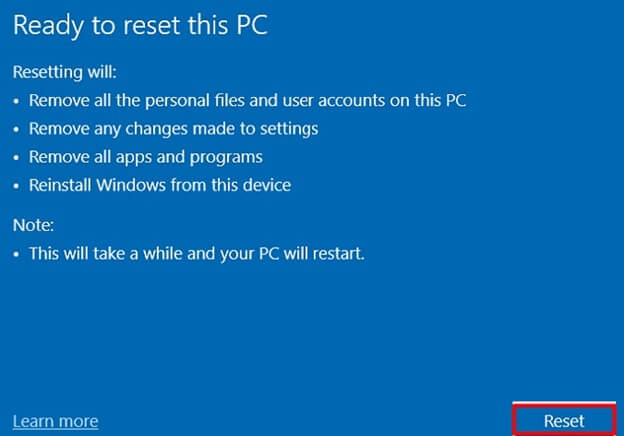Click the 'Resetting will:' label

(x=64, y=72)
